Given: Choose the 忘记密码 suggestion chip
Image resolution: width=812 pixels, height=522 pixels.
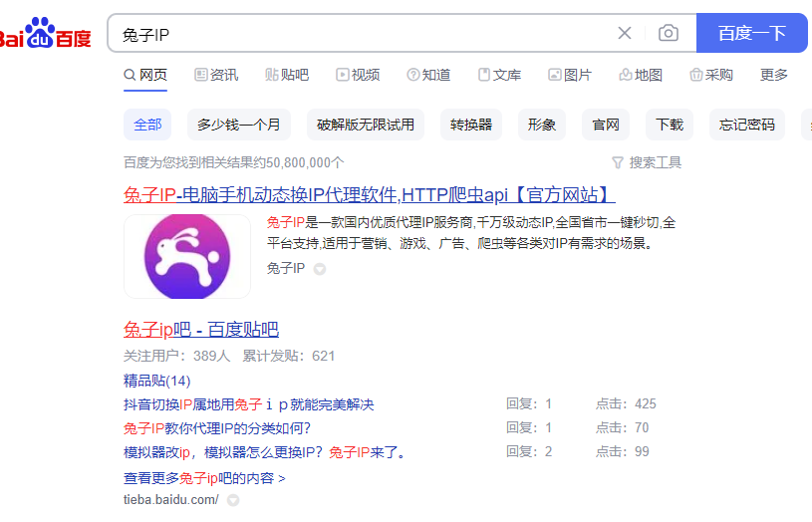Looking at the screenshot, I should pyautogui.click(x=747, y=125).
